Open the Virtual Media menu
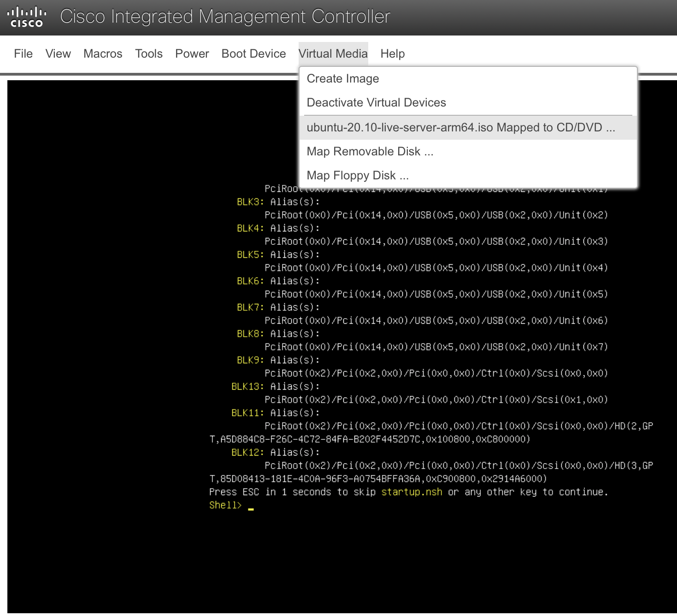 click(x=333, y=53)
